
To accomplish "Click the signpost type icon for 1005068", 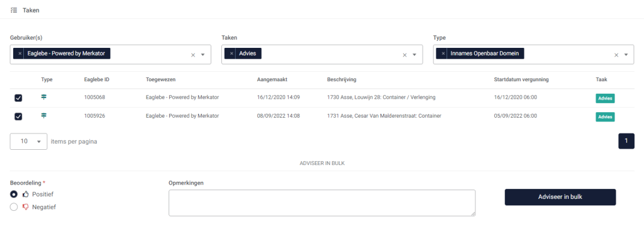I will [x=44, y=97].
